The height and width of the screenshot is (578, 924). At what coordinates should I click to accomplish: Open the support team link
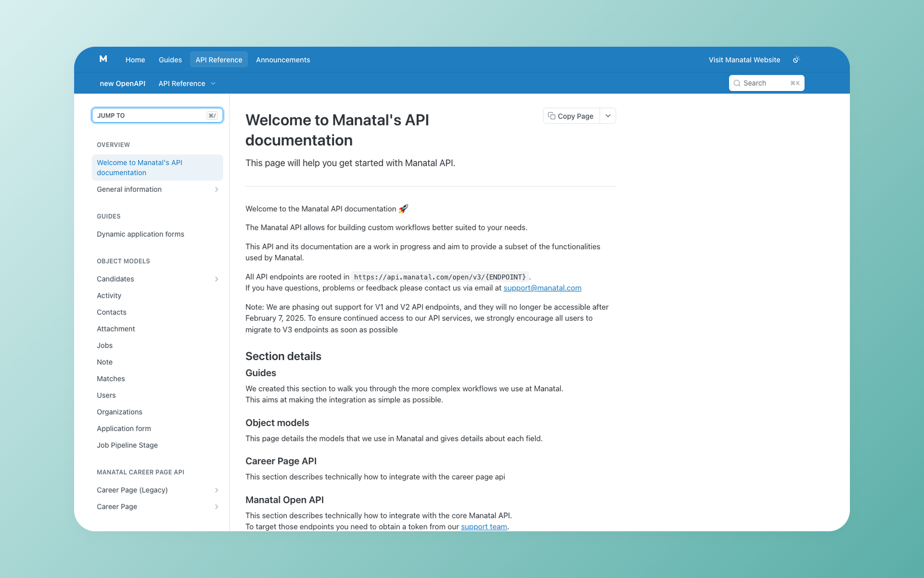tap(484, 526)
